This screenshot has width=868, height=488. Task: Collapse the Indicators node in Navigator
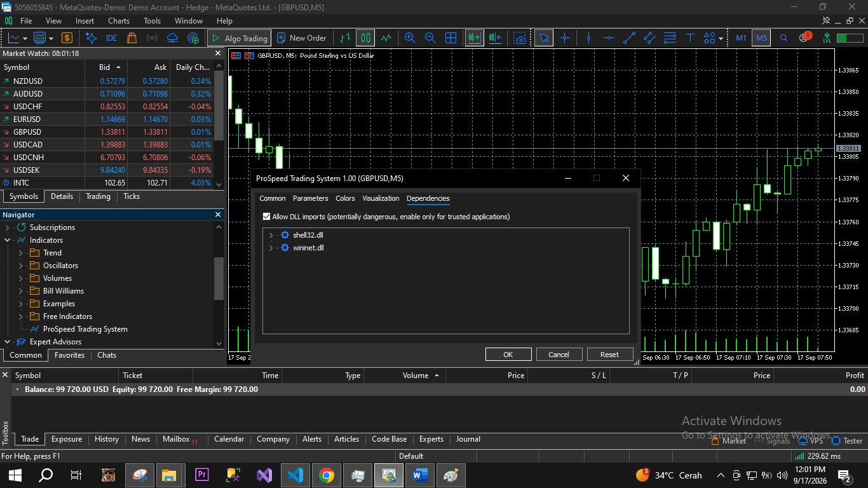8,240
